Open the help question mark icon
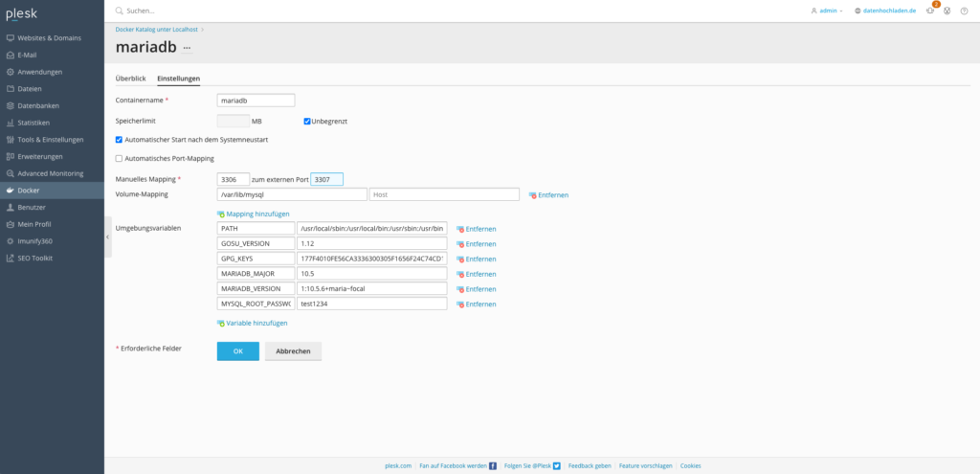 [964, 11]
